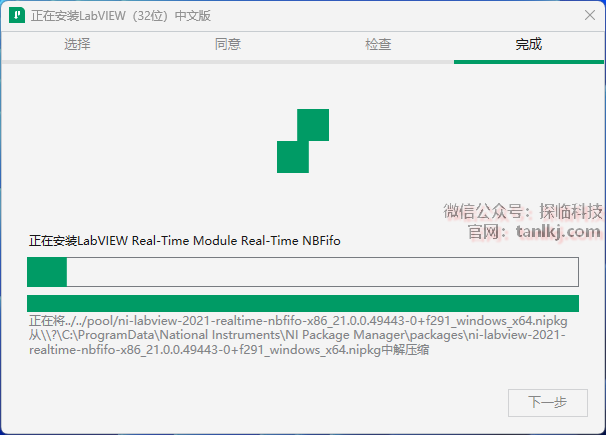Click the current package progress bar
The width and height of the screenshot is (606, 435).
point(303,272)
